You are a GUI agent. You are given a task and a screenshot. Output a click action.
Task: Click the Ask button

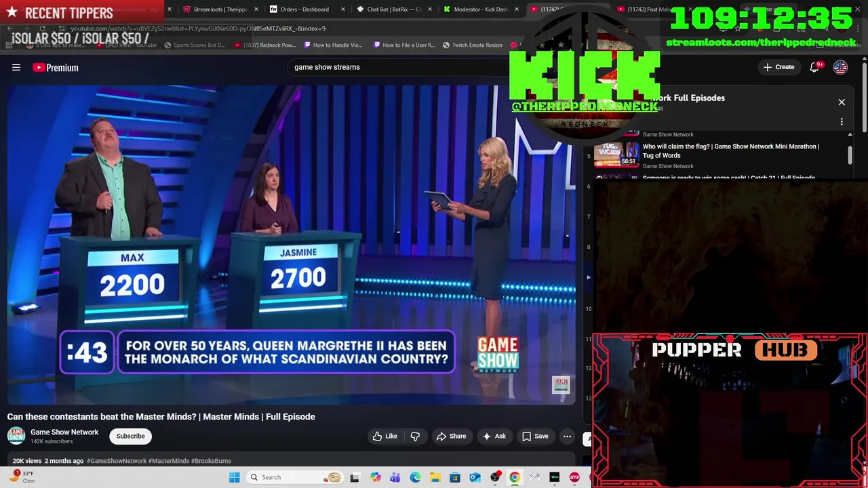[x=494, y=436]
